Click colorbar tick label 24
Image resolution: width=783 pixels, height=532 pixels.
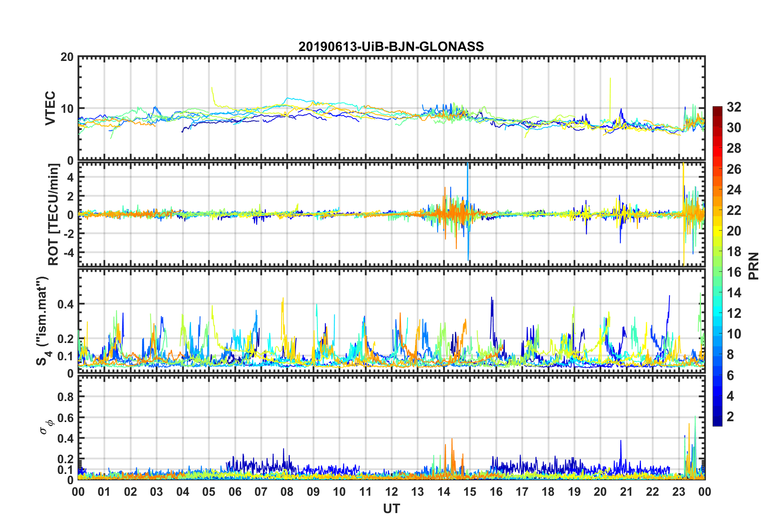tap(734, 189)
